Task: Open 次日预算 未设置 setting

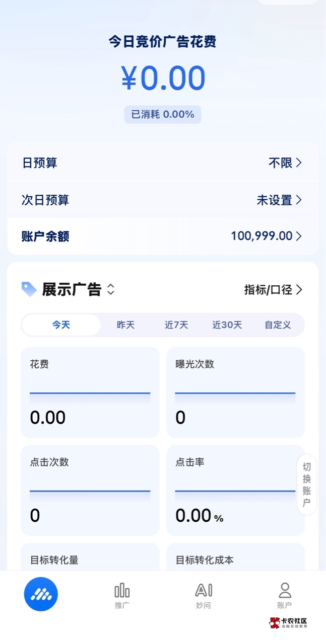Action: [280, 200]
